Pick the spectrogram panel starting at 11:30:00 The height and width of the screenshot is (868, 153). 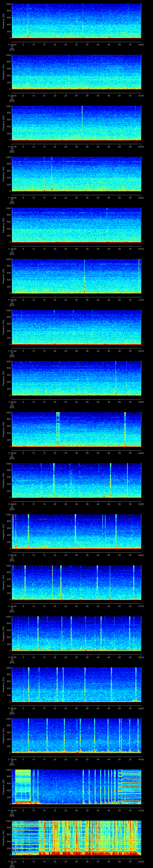[77, 276]
